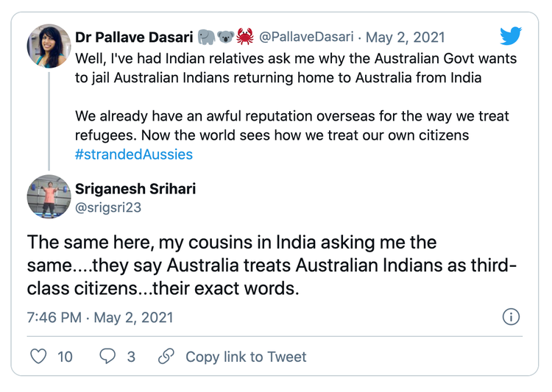This screenshot has height=392, width=552.
Task: Click the May 2, 2021 date of the original tweet
Action: 405,37
